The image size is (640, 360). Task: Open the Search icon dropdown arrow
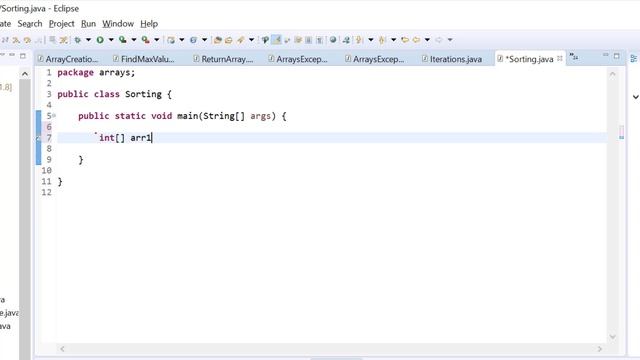(x=251, y=40)
